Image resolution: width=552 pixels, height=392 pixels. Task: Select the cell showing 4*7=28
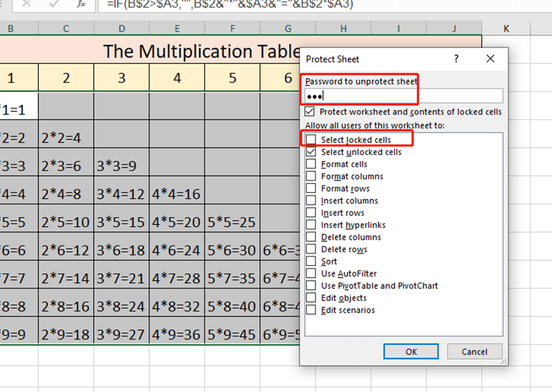(177, 275)
